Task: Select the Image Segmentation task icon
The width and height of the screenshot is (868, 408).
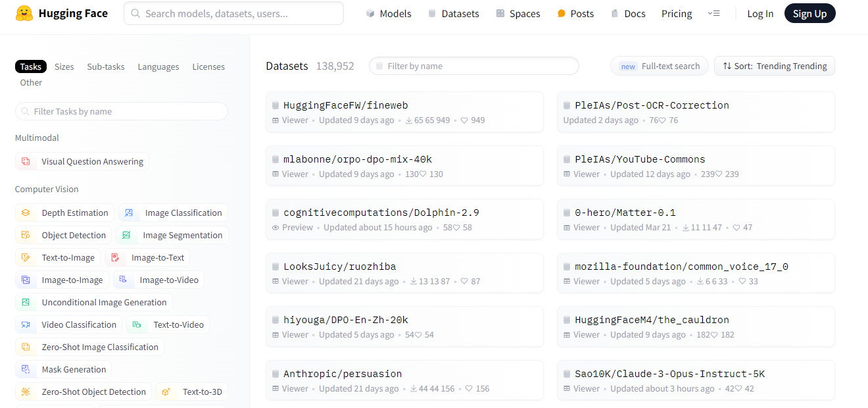Action: pos(127,236)
